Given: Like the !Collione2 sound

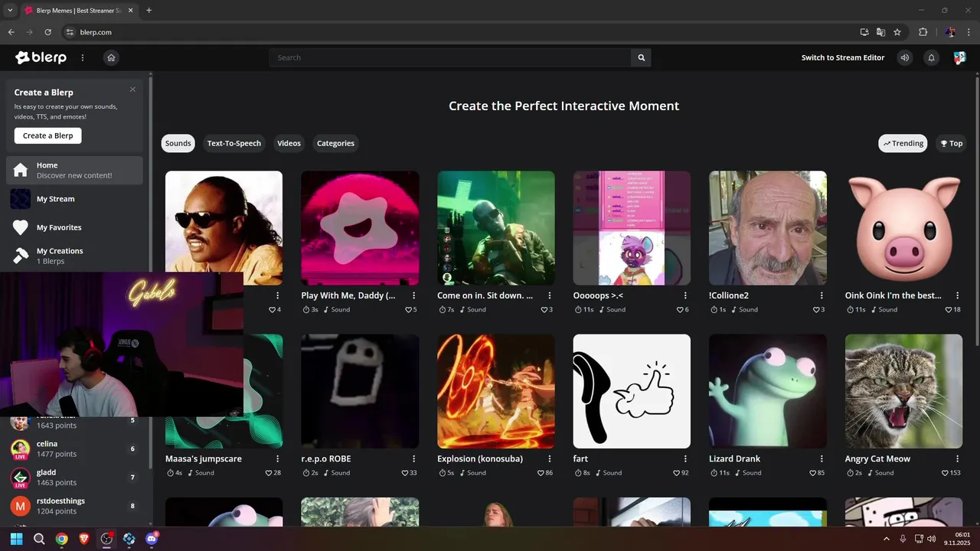Looking at the screenshot, I should (x=818, y=310).
